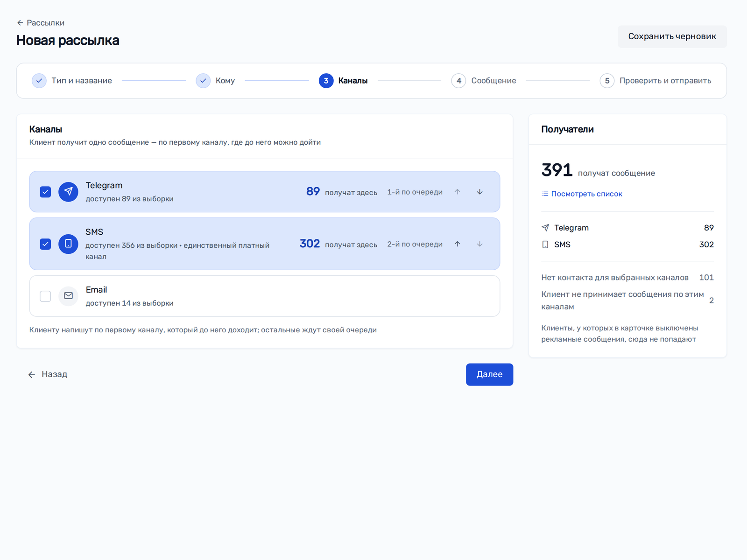The image size is (747, 560).
Task: Click the Telegram paper plane icon in channel row
Action: coord(68,192)
